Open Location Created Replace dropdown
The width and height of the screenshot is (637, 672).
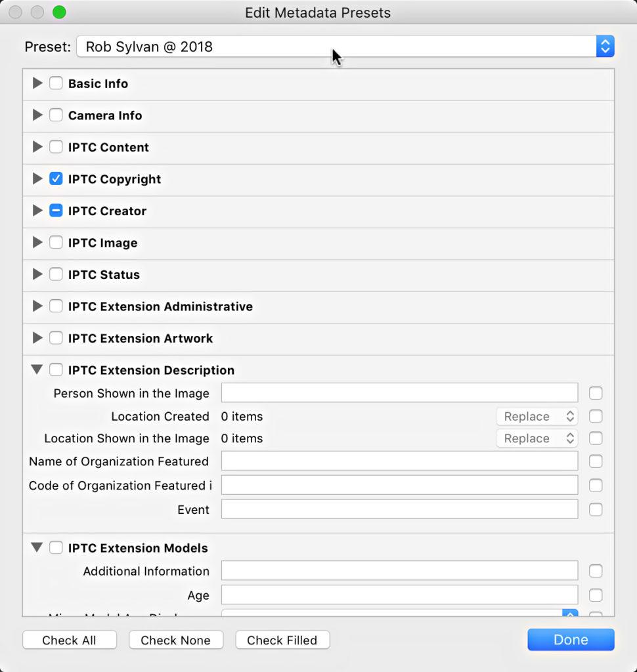pos(537,416)
